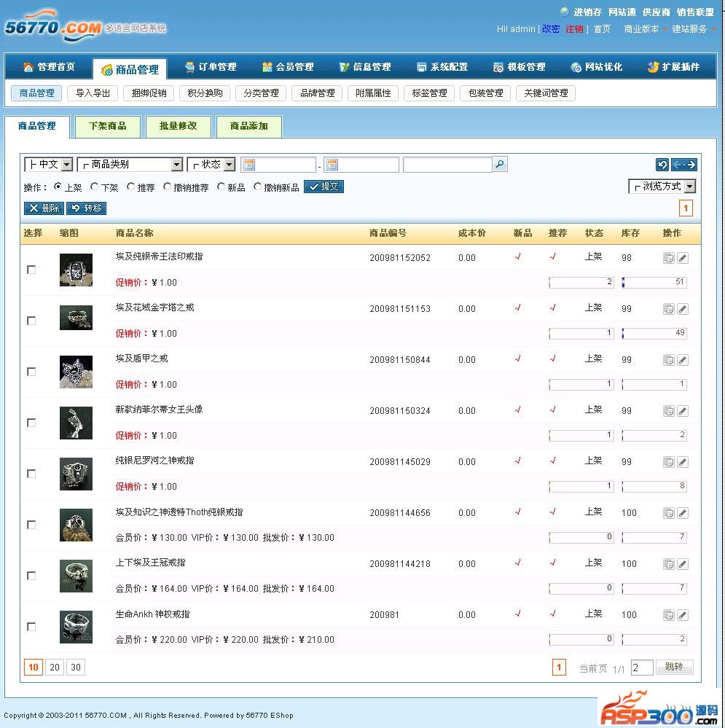Edit product 埃及盾甲之戒 pencil icon

pos(682,360)
